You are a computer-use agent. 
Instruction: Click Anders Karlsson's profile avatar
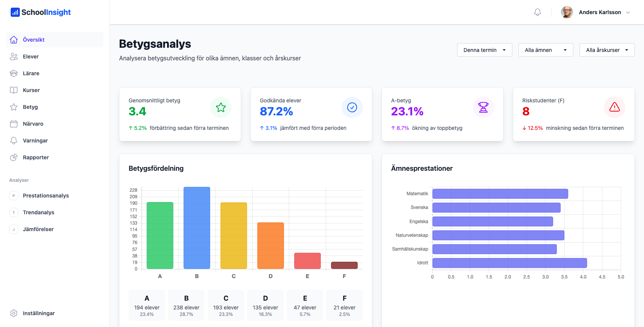[x=567, y=12]
